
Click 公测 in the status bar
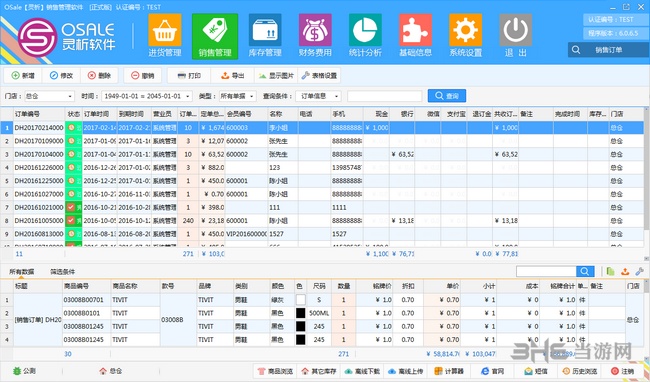click(24, 371)
